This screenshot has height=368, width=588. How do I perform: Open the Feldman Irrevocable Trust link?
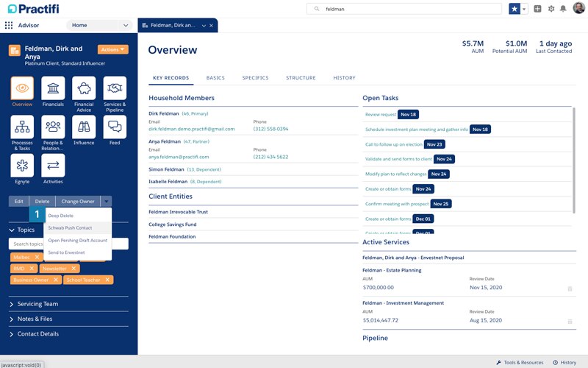(x=178, y=212)
